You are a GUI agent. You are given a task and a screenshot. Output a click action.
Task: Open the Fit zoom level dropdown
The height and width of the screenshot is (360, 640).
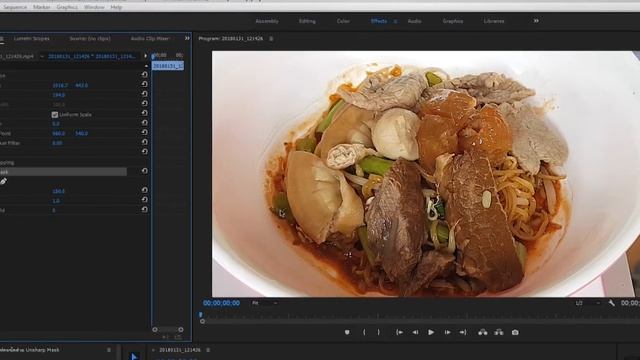click(x=264, y=303)
